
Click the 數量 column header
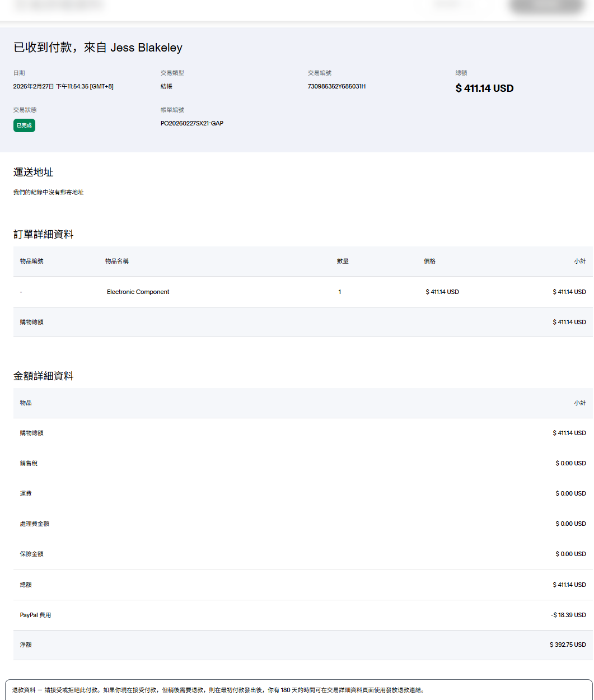click(x=343, y=261)
